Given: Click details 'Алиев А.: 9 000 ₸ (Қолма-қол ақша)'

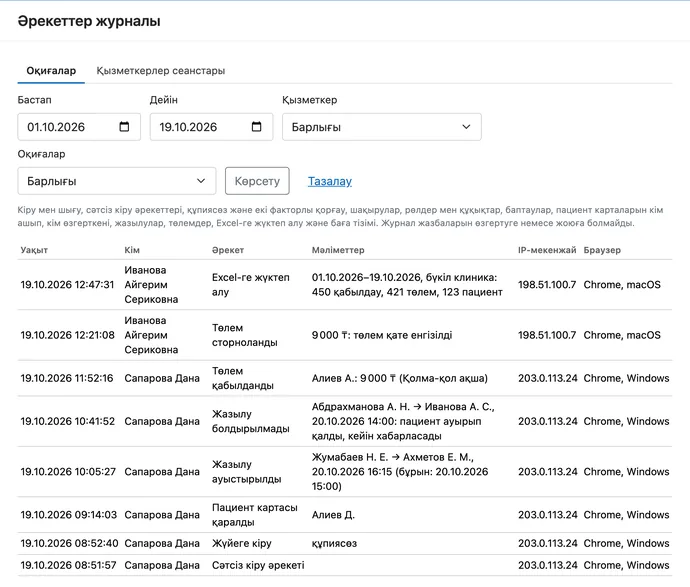Looking at the screenshot, I should [400, 378].
